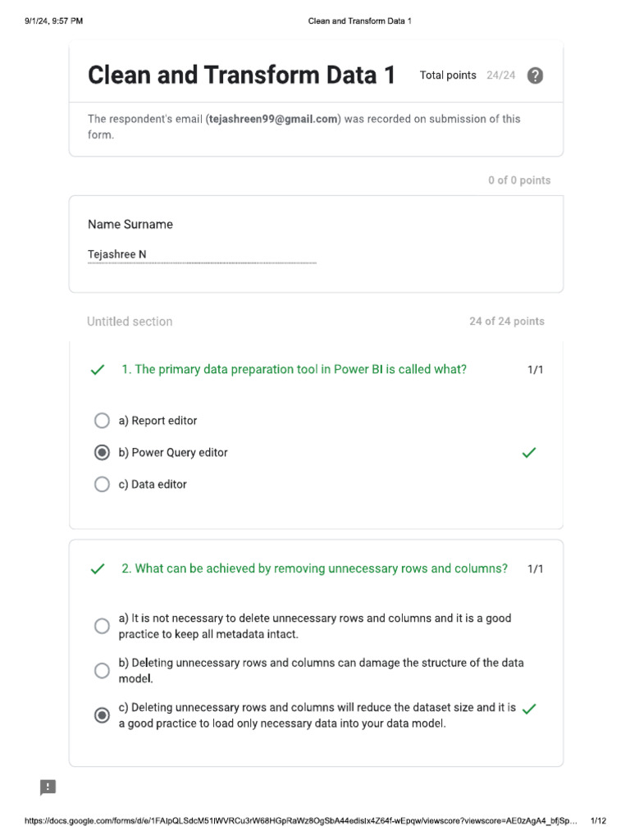Screen dimensions: 630x840
Task: Click the respondent email tejashreen99@gmail.com
Action: pyautogui.click(x=273, y=119)
